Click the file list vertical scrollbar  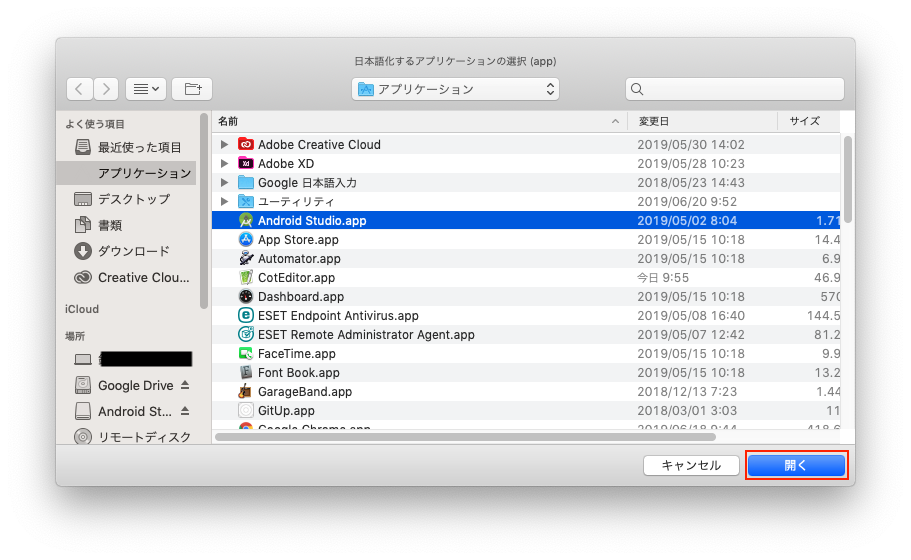coord(848,179)
